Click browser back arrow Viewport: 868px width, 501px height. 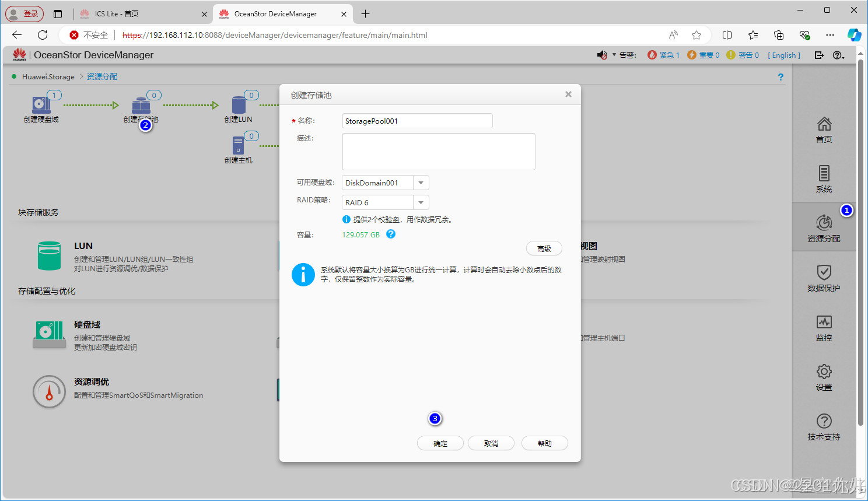coord(17,35)
